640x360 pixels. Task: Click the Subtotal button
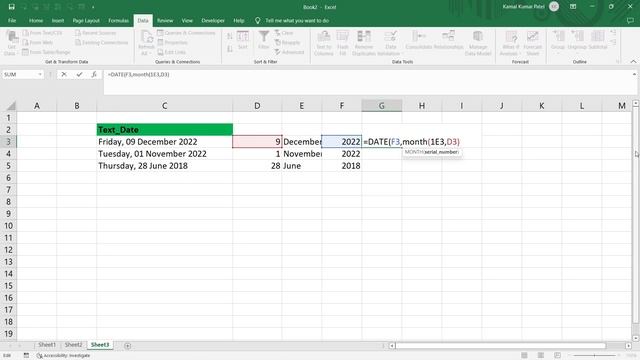[x=598, y=40]
